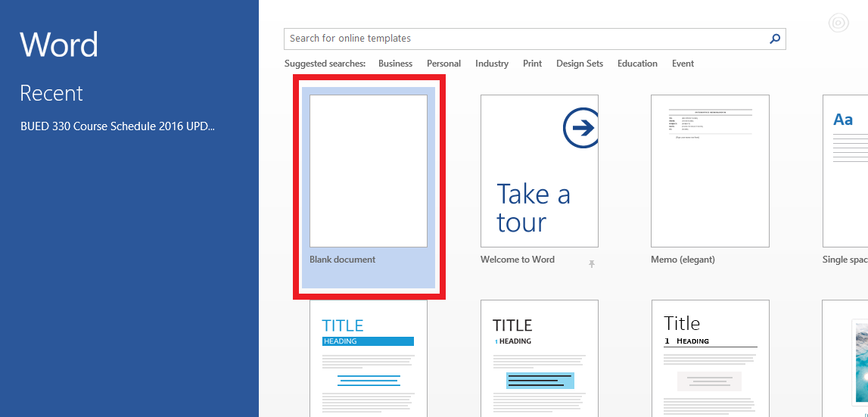Screen dimensions: 868x417
Task: Open the Industry suggested search
Action: click(x=491, y=64)
